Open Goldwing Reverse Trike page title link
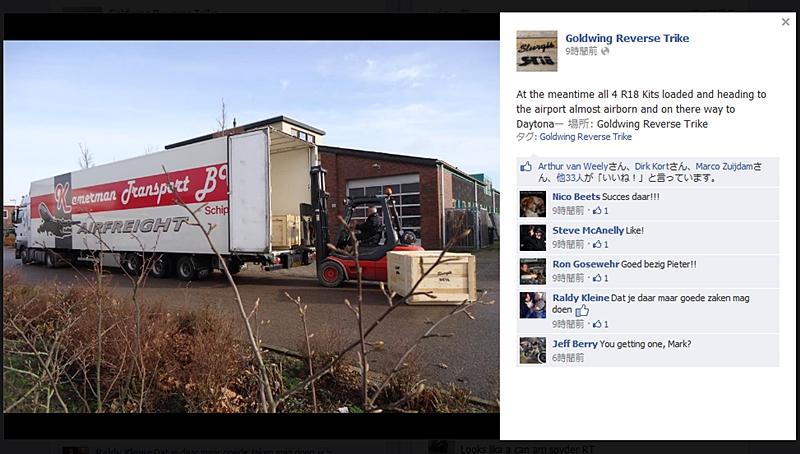The image size is (800, 454). pyautogui.click(x=627, y=38)
